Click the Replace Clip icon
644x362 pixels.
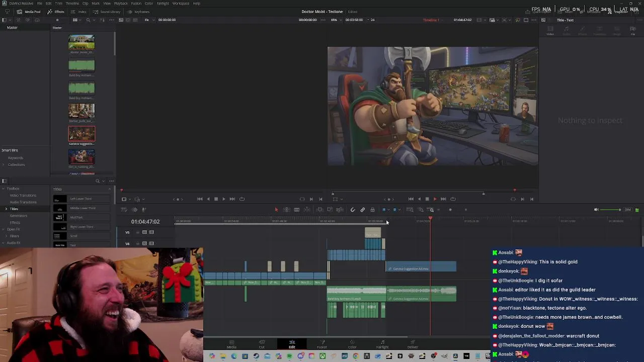tap(340, 210)
